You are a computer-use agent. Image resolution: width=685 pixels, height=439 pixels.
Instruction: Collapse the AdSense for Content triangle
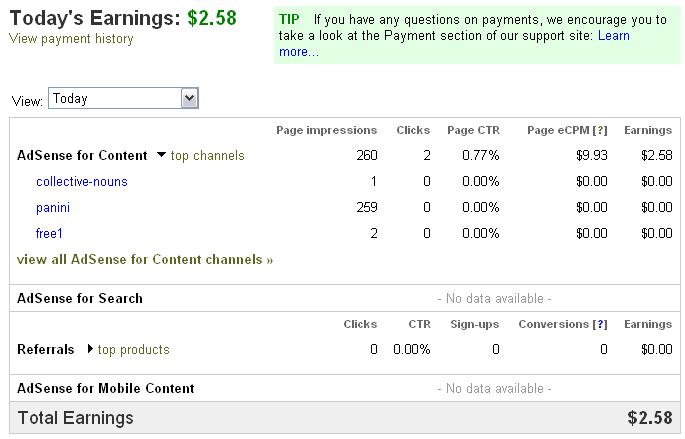pyautogui.click(x=161, y=156)
